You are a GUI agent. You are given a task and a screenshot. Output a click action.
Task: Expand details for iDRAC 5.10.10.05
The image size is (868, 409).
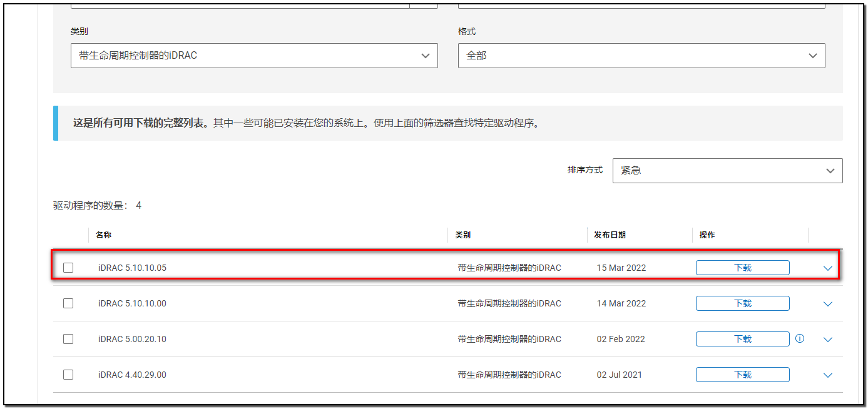point(827,267)
